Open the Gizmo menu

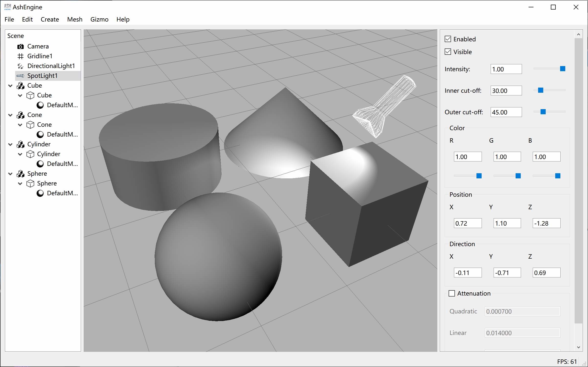tap(99, 19)
